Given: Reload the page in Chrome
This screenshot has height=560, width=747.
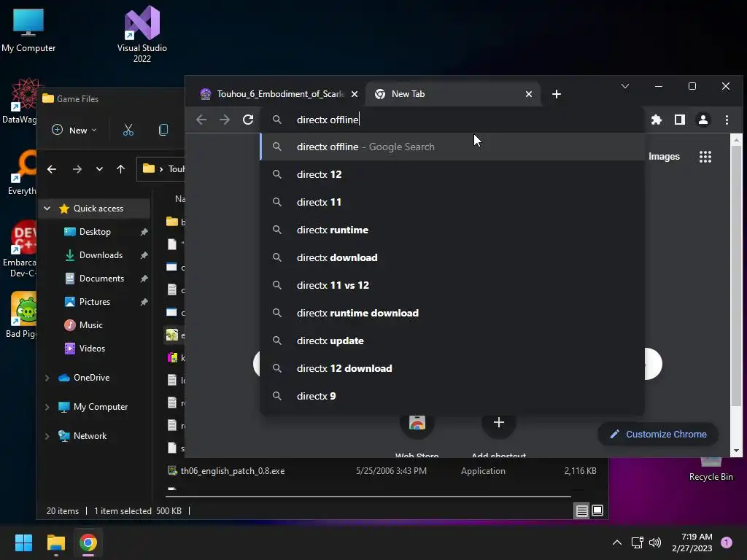Looking at the screenshot, I should point(248,120).
